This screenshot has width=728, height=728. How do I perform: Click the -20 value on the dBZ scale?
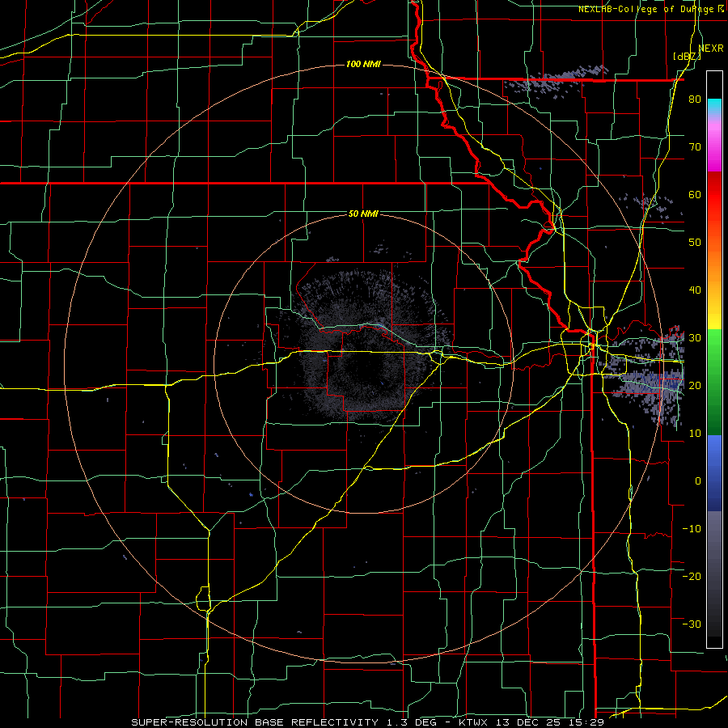pos(692,576)
